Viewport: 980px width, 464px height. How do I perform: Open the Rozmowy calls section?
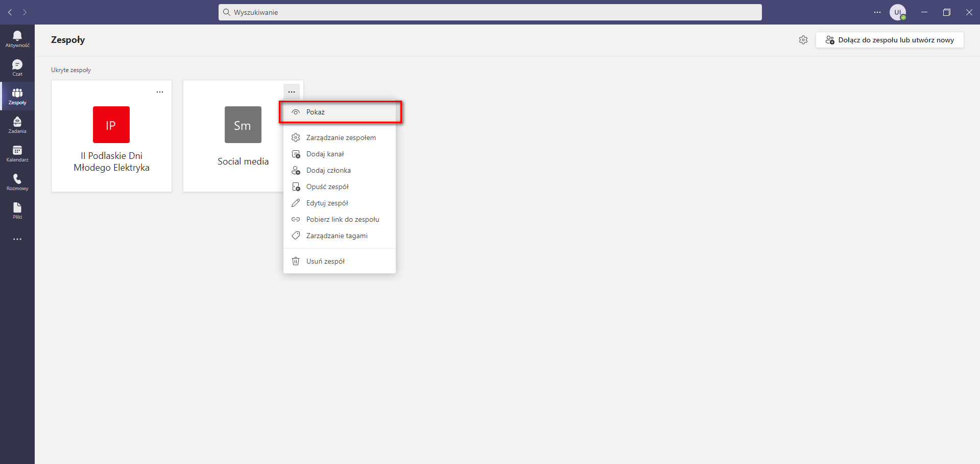[x=17, y=182]
